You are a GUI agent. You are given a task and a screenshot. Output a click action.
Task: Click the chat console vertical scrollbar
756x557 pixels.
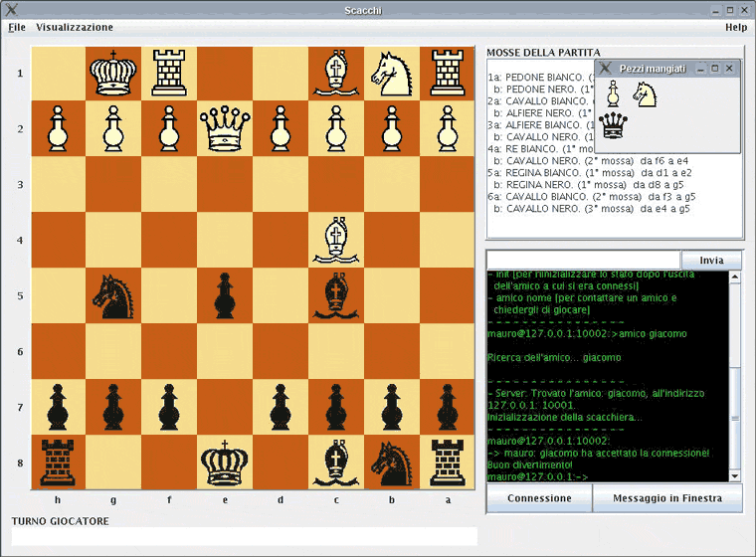(735, 378)
